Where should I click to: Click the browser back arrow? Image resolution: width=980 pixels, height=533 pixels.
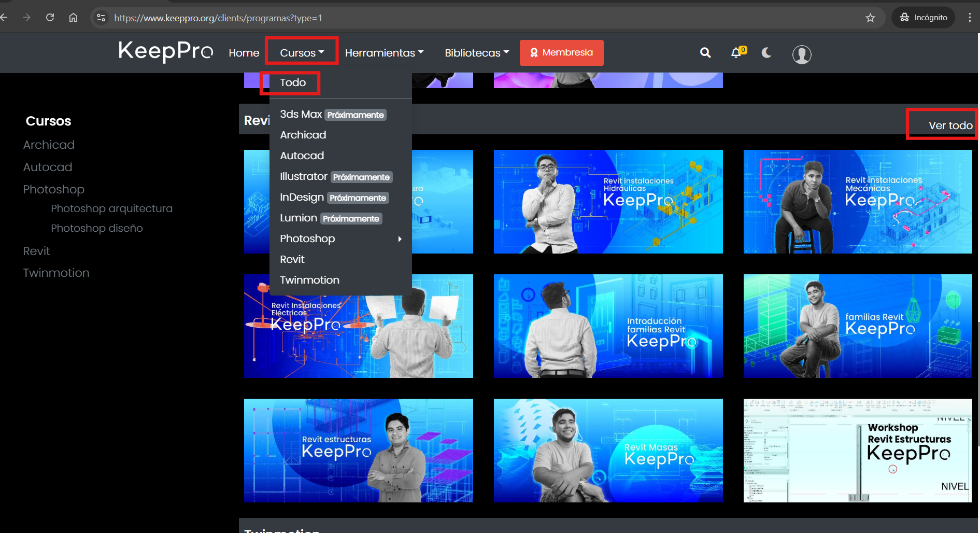pyautogui.click(x=4, y=18)
